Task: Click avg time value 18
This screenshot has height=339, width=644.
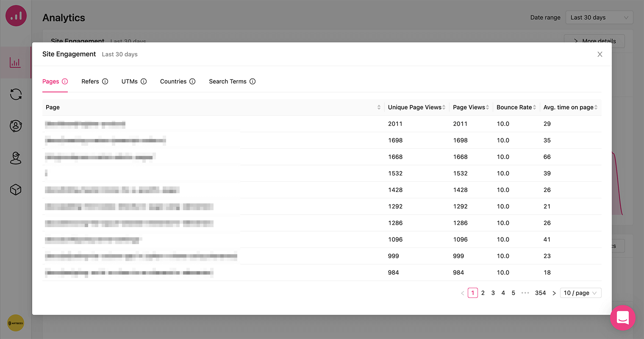Action: coord(547,272)
